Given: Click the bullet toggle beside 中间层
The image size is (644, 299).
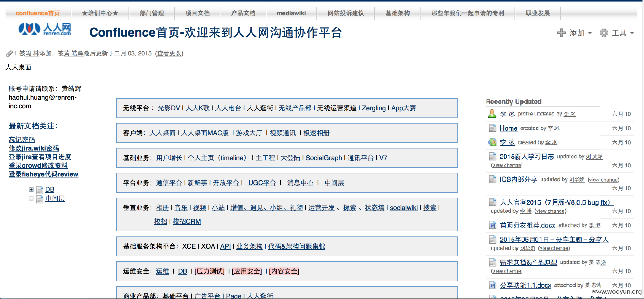Looking at the screenshot, I should point(31,199).
